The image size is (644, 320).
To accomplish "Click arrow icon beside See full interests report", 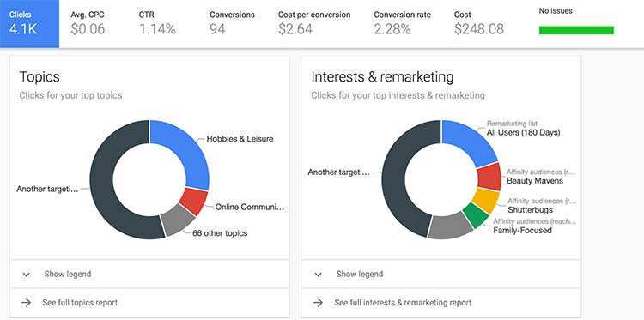I will (x=318, y=303).
